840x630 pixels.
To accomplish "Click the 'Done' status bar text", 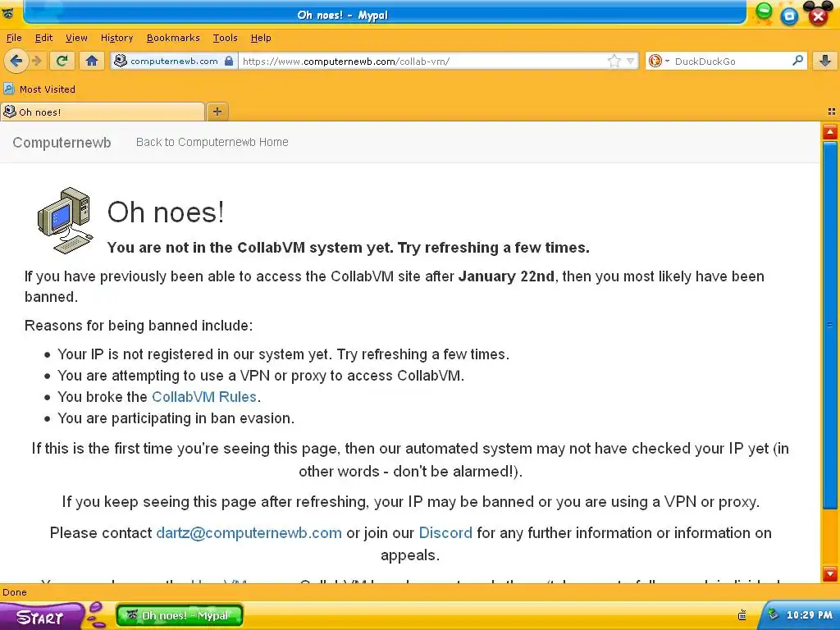I will [x=15, y=592].
